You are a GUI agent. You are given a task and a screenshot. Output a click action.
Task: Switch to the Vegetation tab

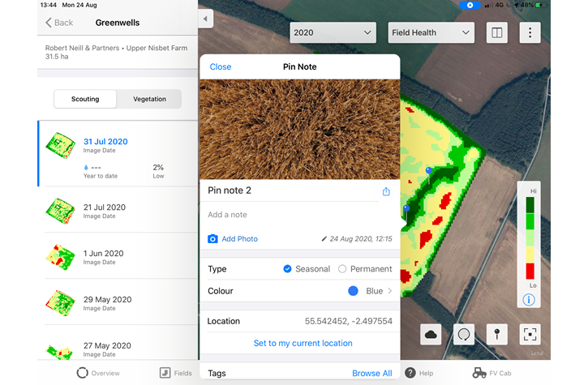click(x=149, y=99)
